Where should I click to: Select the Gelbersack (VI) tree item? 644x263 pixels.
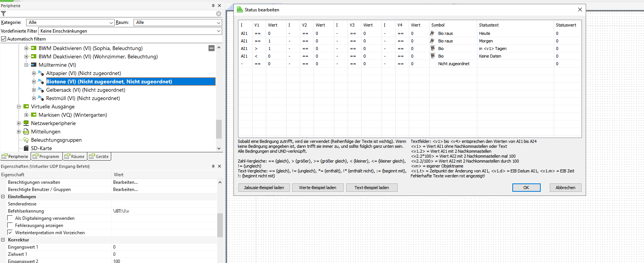click(x=86, y=90)
